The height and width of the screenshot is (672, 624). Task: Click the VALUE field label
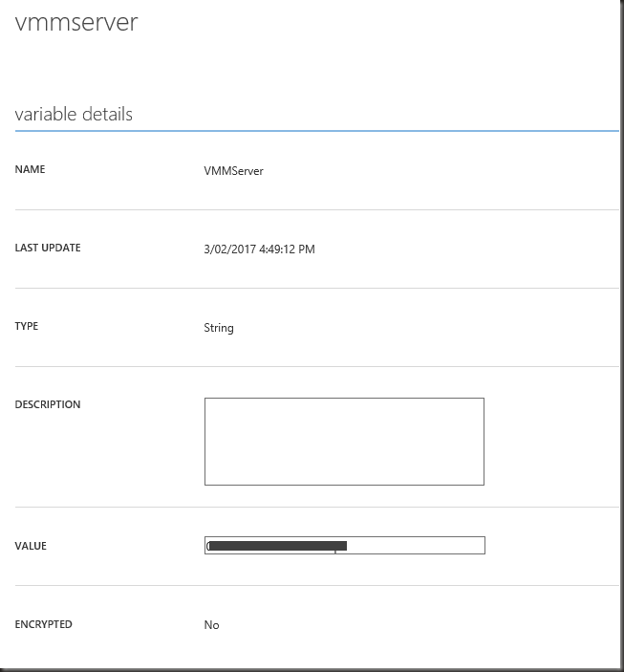31,546
